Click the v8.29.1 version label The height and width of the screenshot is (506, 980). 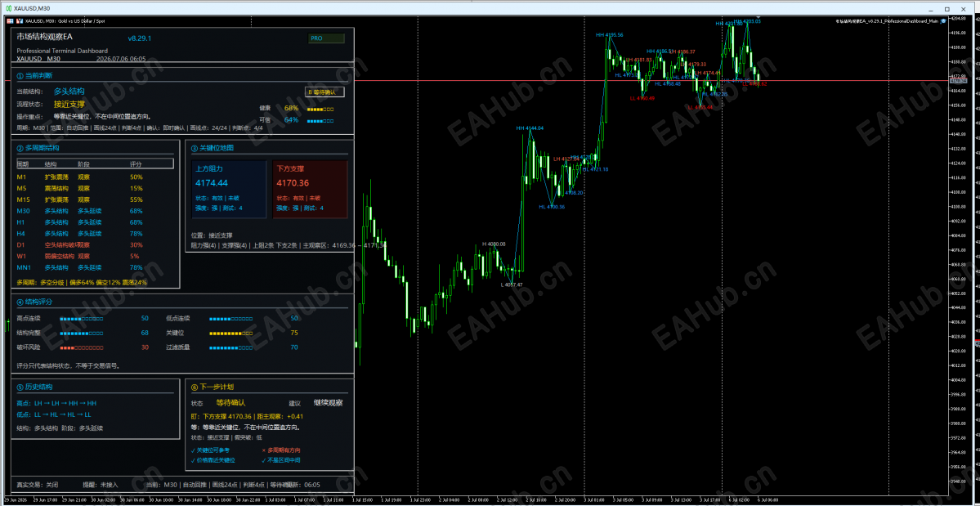(140, 38)
